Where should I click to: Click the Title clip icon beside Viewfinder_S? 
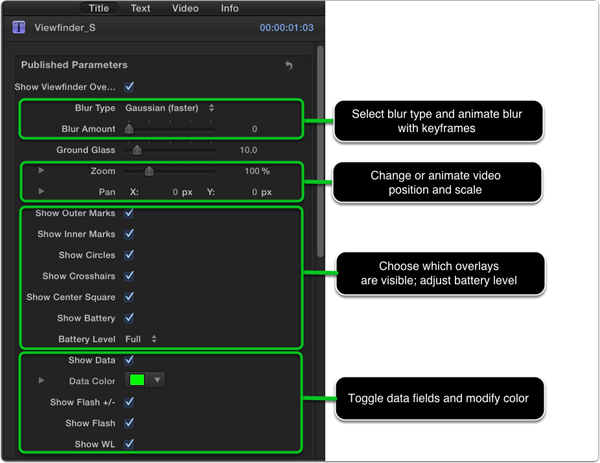click(18, 28)
